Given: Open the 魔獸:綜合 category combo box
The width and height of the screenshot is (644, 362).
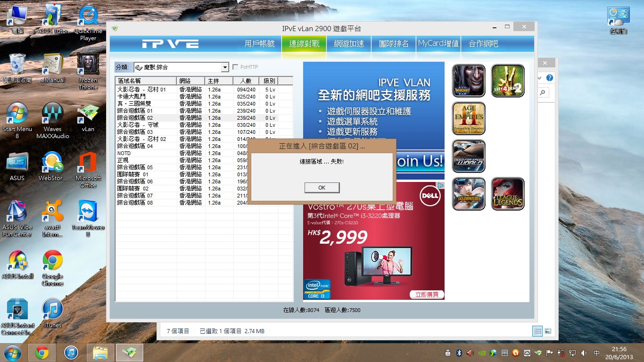Looking at the screenshot, I should click(182, 67).
